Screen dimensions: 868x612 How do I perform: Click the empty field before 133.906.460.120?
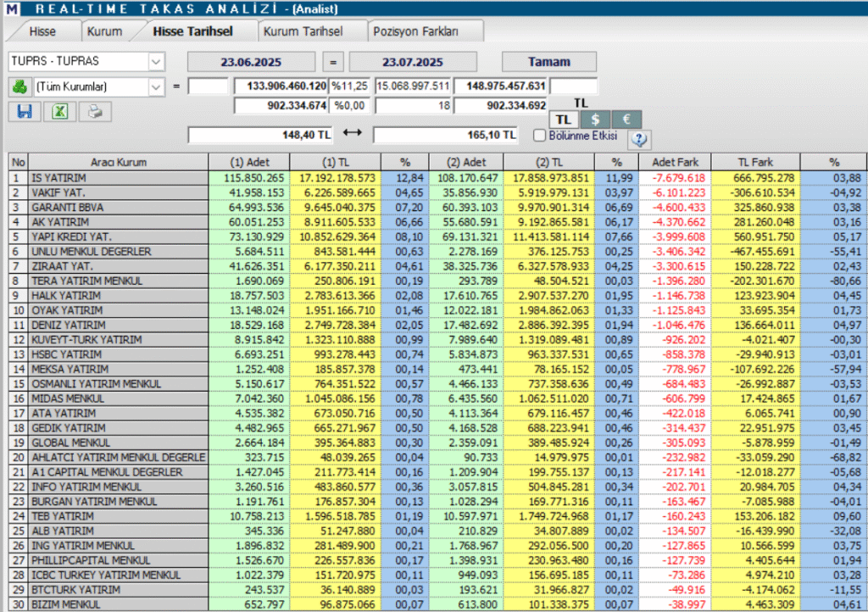(209, 86)
